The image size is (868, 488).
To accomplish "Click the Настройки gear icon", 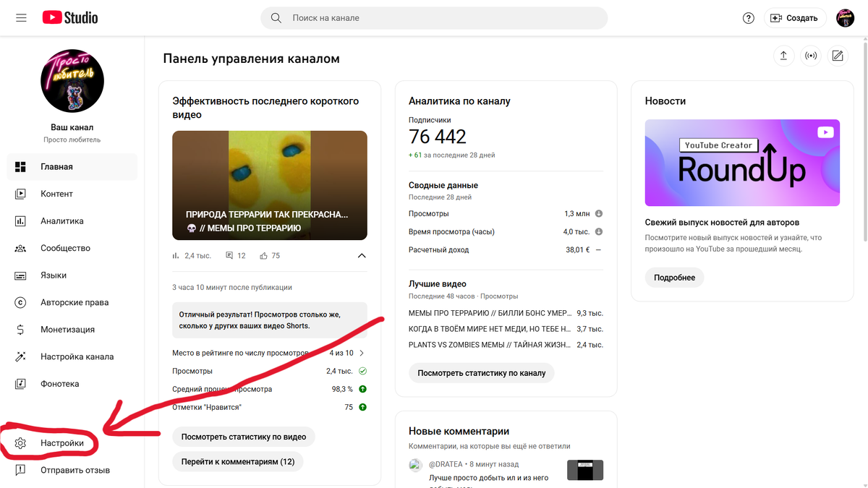I will (20, 443).
